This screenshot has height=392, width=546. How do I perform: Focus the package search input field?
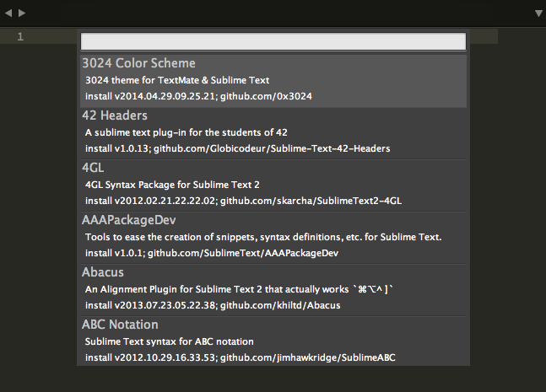273,41
